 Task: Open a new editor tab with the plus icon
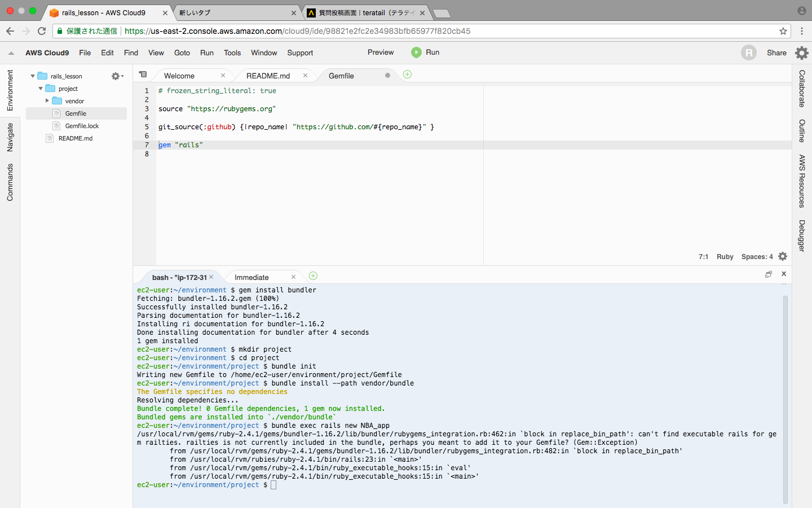click(407, 74)
